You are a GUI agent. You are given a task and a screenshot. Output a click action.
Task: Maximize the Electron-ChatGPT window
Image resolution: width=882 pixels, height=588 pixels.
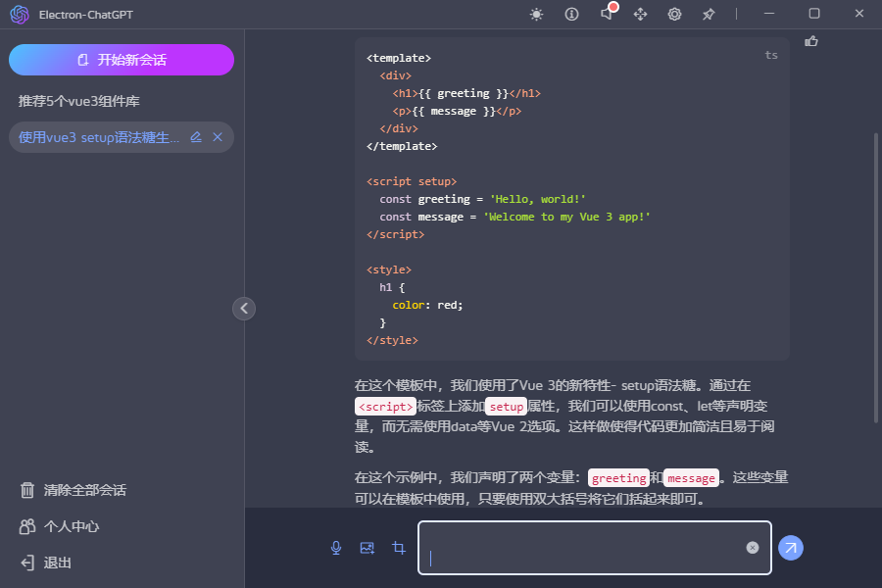[x=814, y=14]
